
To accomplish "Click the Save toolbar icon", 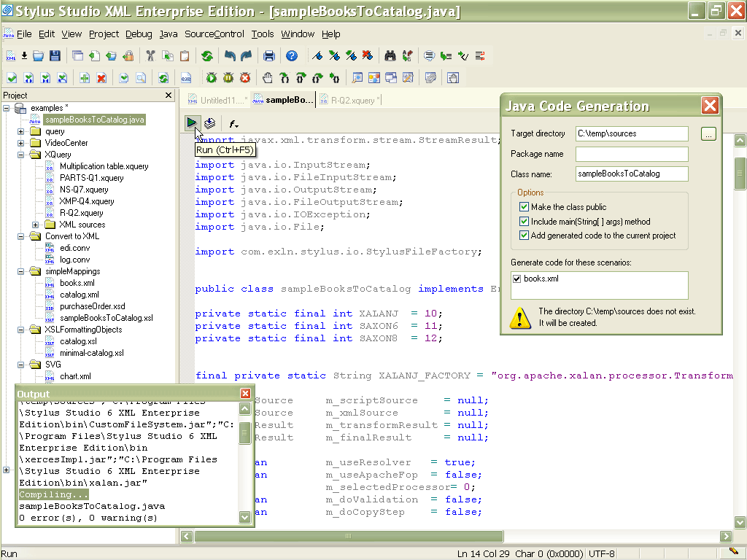I will coord(55,55).
